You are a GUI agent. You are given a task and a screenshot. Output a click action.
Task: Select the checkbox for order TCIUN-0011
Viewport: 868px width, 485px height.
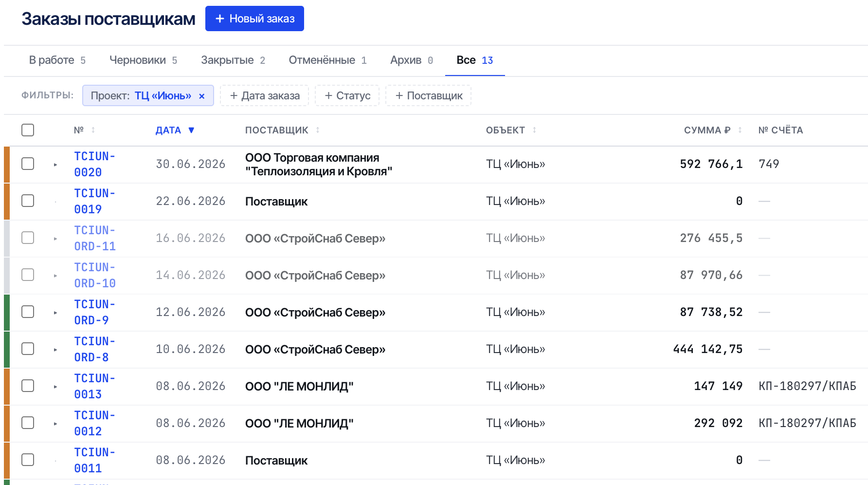(28, 460)
